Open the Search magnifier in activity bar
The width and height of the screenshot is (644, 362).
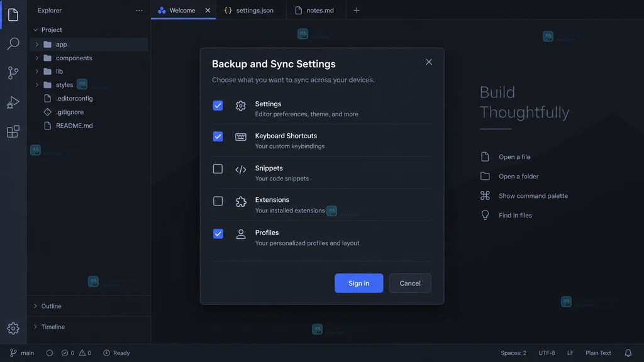click(13, 43)
